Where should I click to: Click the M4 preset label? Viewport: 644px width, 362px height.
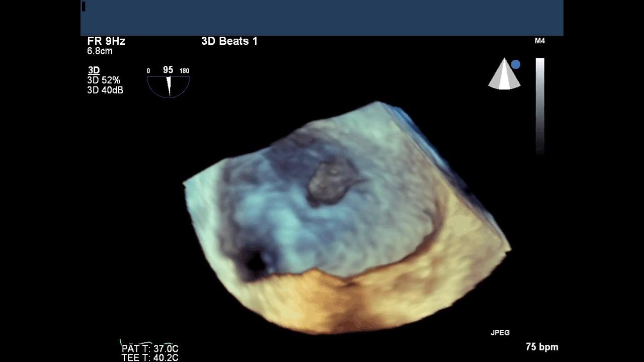[540, 41]
